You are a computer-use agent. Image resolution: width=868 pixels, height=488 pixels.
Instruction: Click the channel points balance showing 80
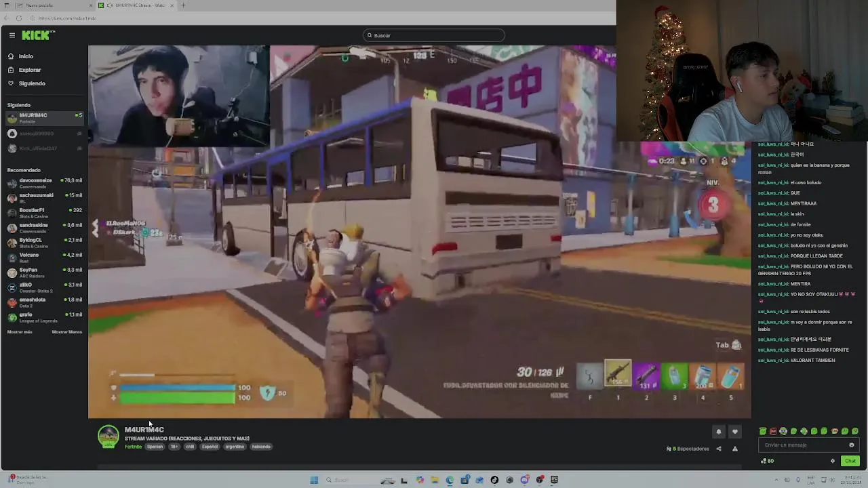point(768,461)
